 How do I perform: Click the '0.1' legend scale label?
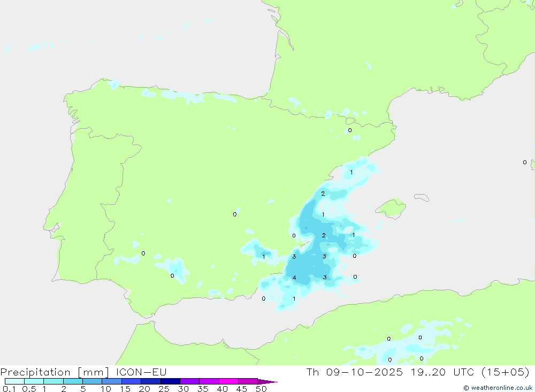tap(9, 389)
